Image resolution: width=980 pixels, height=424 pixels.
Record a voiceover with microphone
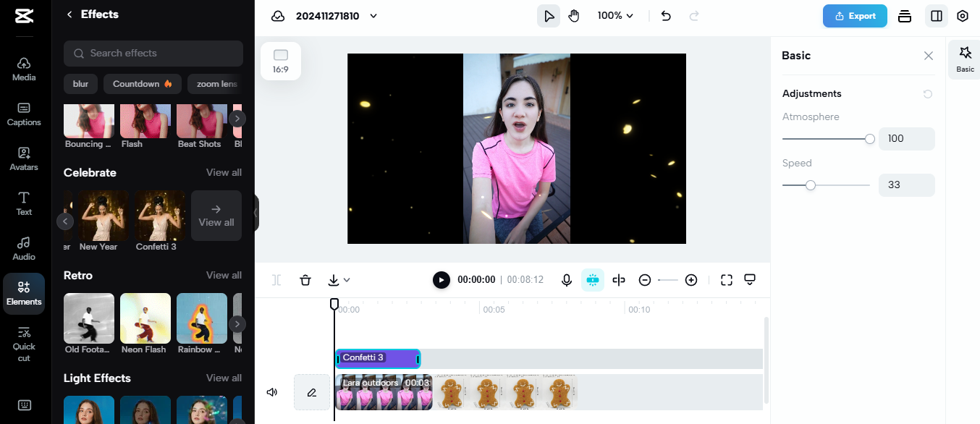click(567, 280)
